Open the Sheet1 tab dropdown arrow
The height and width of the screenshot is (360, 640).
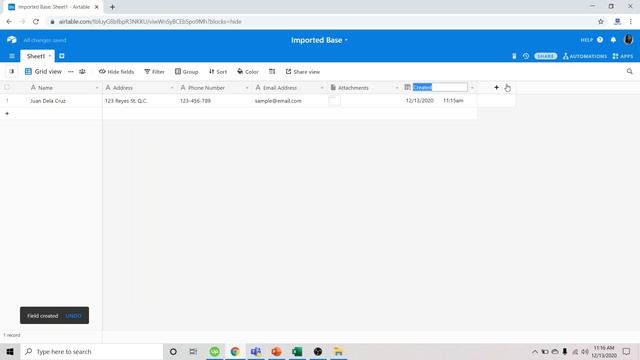pyautogui.click(x=50, y=56)
